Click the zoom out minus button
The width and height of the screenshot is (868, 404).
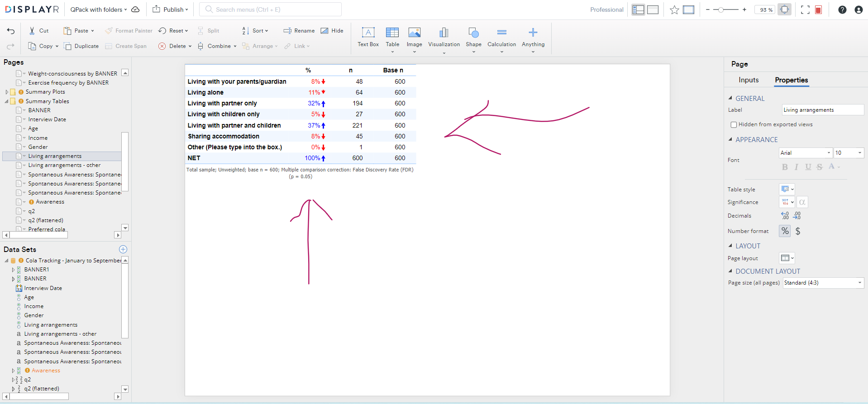[x=708, y=10]
